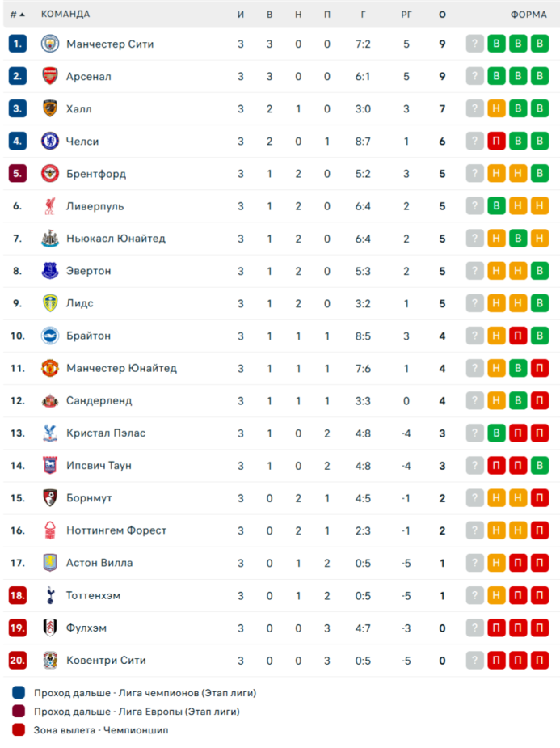Click the blue Champions League legend swatch

pos(19,693)
